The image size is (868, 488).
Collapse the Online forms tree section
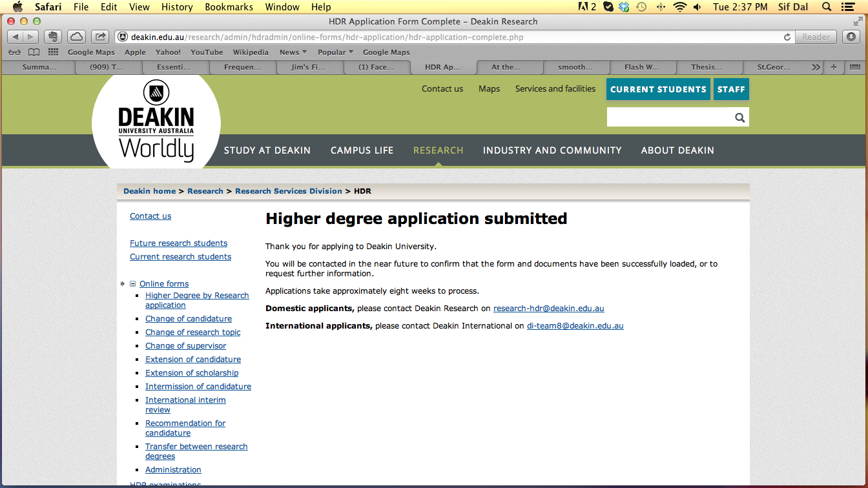click(133, 283)
